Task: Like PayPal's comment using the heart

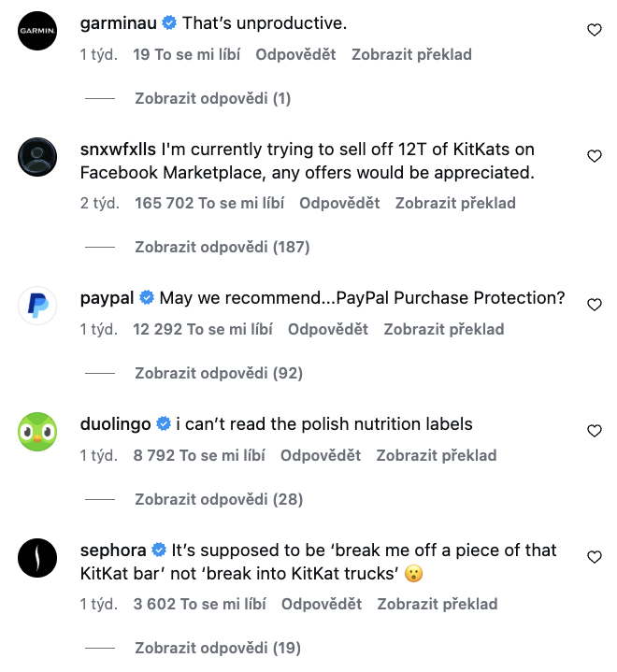Action: click(594, 305)
